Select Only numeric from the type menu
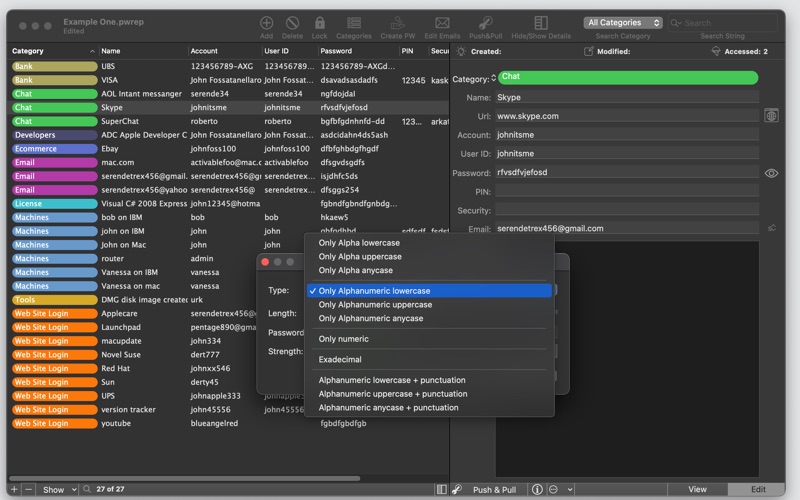The image size is (800, 500). pos(343,339)
